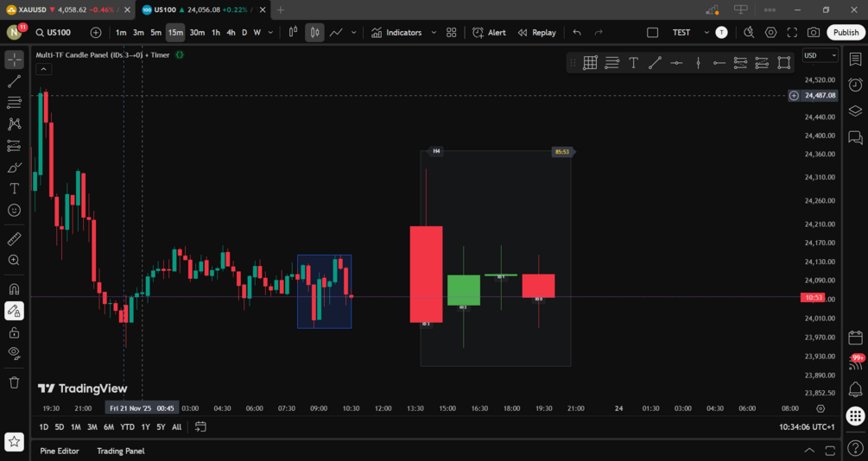Open the layout setup square icon
The height and width of the screenshot is (461, 868).
coord(653,33)
